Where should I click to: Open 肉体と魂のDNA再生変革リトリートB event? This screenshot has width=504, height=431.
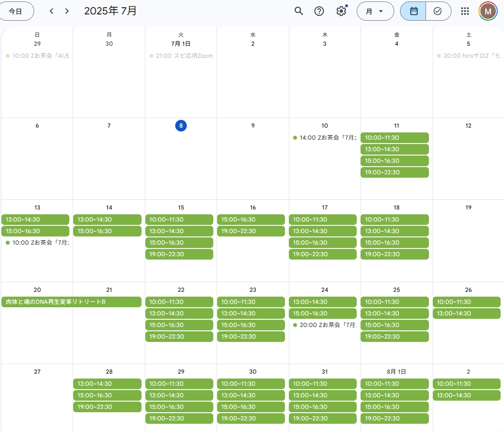coord(71,302)
